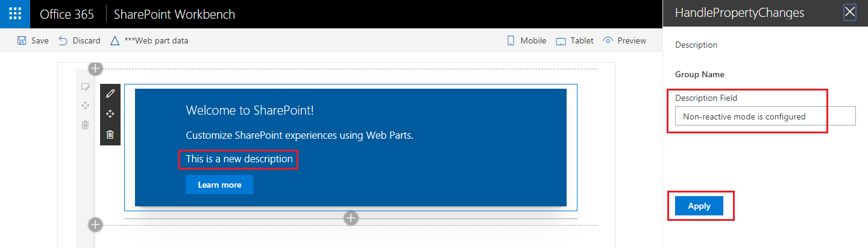Click the move section icon
The height and width of the screenshot is (248, 868).
point(86,106)
